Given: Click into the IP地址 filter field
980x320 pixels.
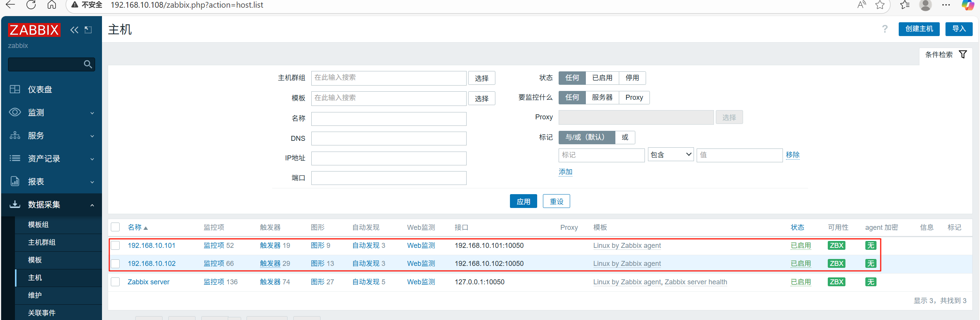Looking at the screenshot, I should pyautogui.click(x=389, y=158).
